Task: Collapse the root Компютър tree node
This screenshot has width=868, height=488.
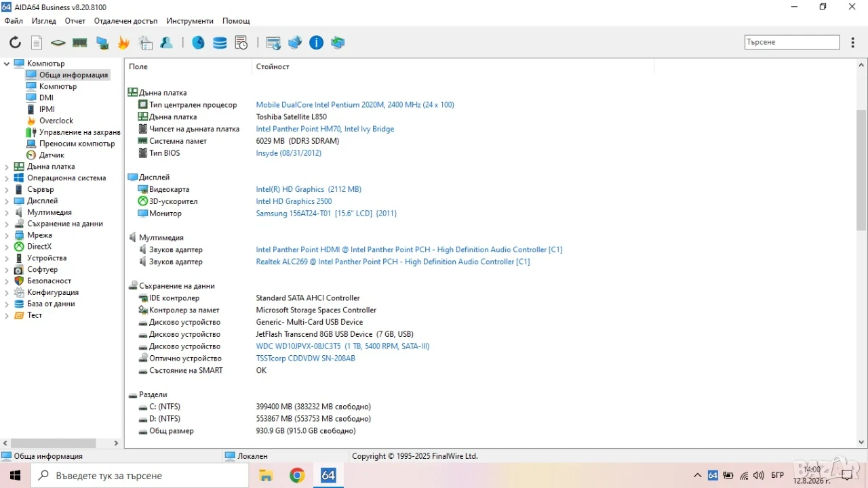Action: tap(7, 64)
